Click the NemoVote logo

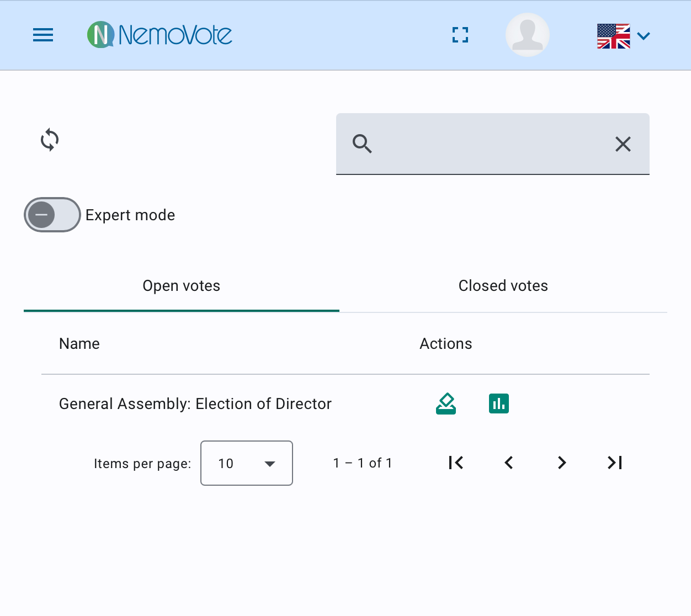pos(160,35)
